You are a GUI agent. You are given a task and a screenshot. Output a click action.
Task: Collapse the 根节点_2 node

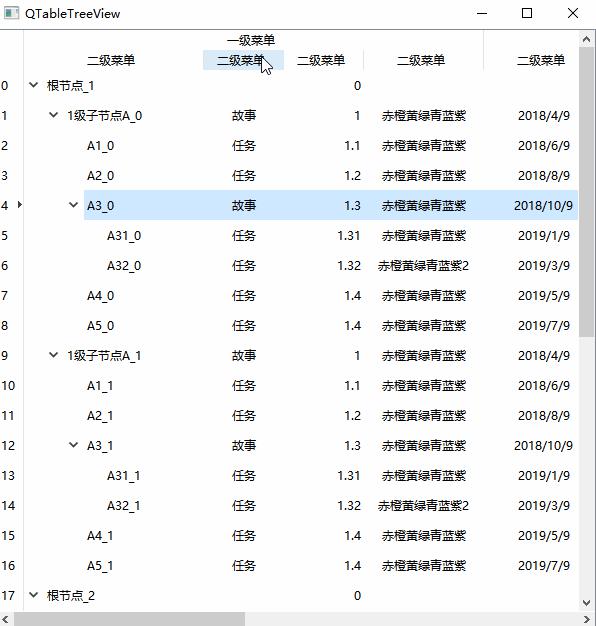(x=34, y=595)
